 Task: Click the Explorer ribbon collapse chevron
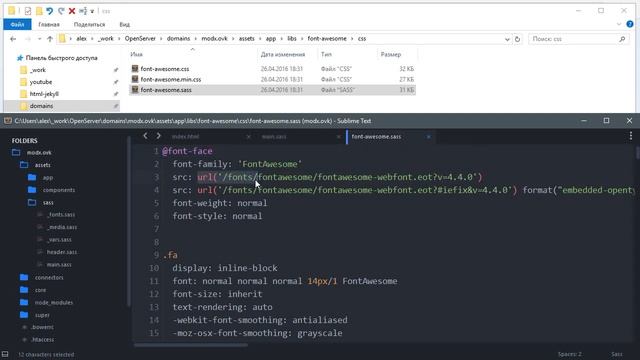[x=619, y=24]
